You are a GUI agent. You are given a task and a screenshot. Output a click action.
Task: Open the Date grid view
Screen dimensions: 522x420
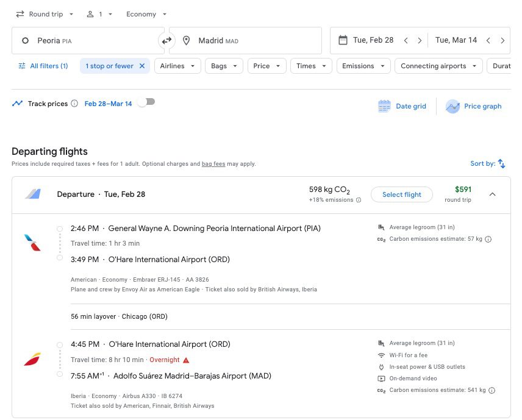(x=402, y=106)
